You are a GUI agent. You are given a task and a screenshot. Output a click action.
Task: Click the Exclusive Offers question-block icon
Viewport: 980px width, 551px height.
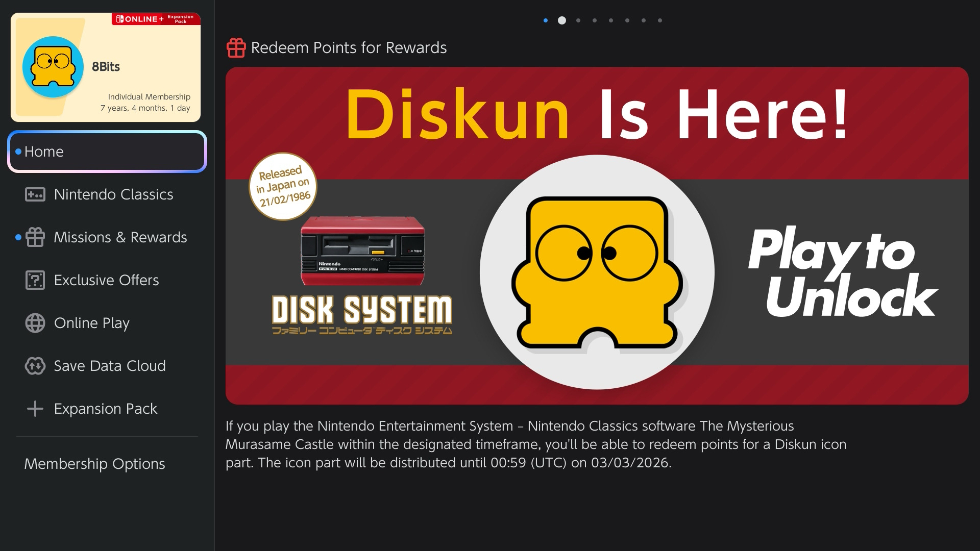pyautogui.click(x=35, y=280)
